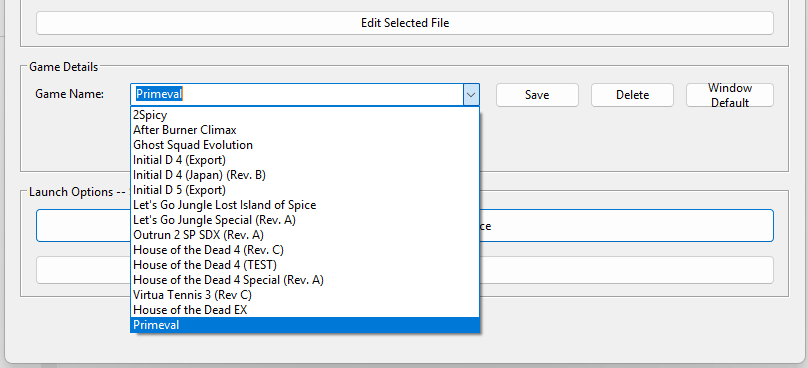Select Let's Go Jungle Special (Rev. A)

[305, 220]
